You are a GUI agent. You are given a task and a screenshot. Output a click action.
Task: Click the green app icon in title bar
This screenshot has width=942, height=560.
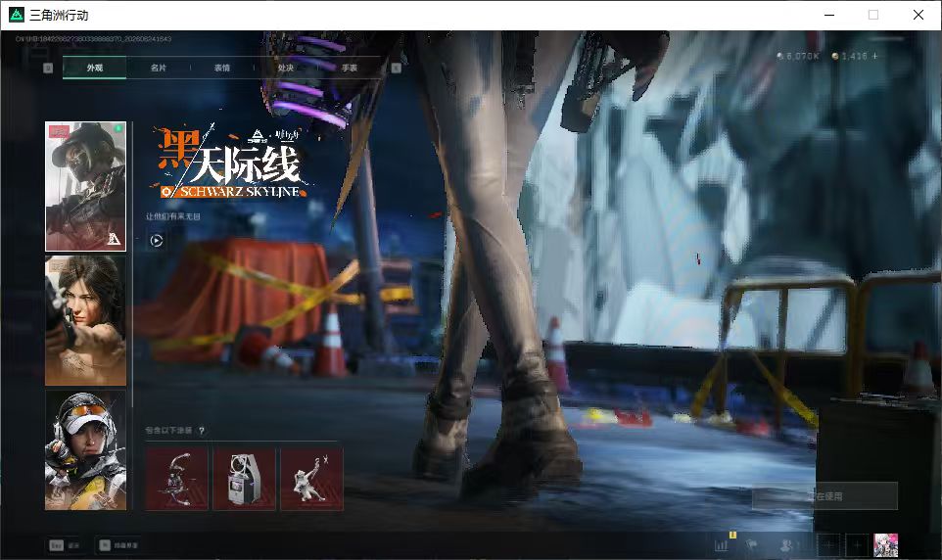17,15
